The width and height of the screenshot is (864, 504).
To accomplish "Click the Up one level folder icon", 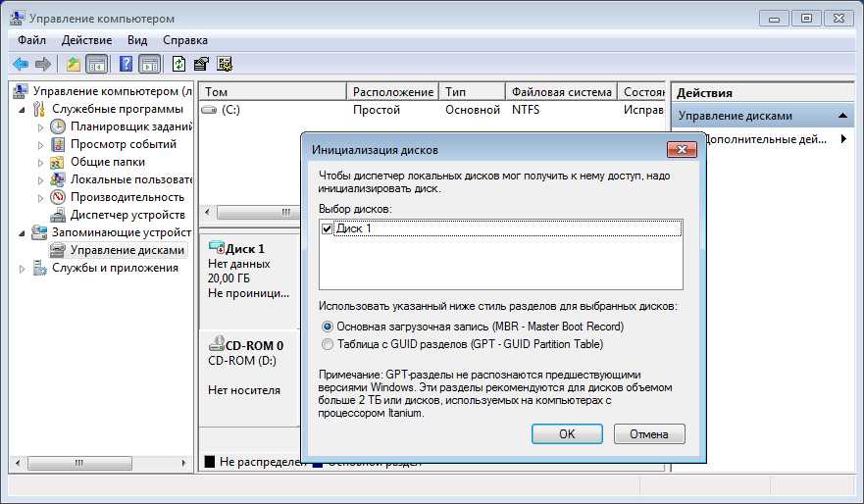I will pos(74,65).
